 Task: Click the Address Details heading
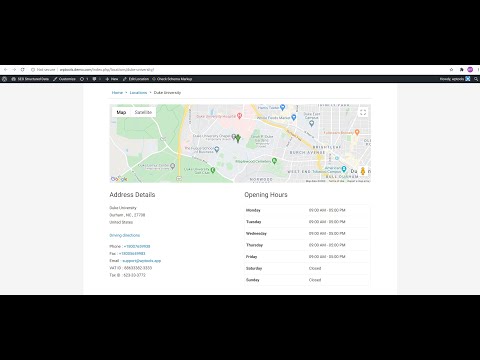point(132,195)
